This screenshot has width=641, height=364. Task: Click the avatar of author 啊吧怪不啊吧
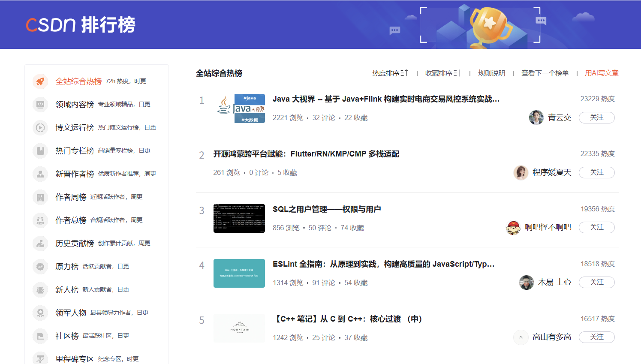513,227
